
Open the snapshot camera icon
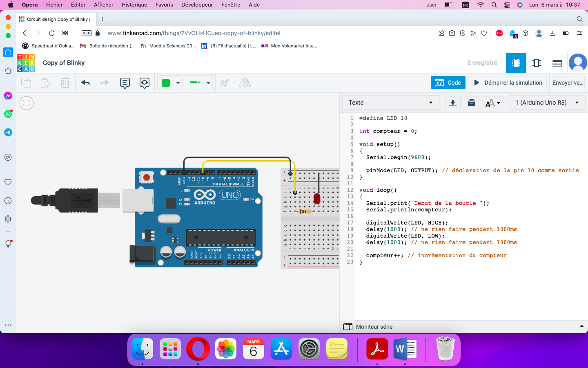pyautogui.click(x=452, y=33)
